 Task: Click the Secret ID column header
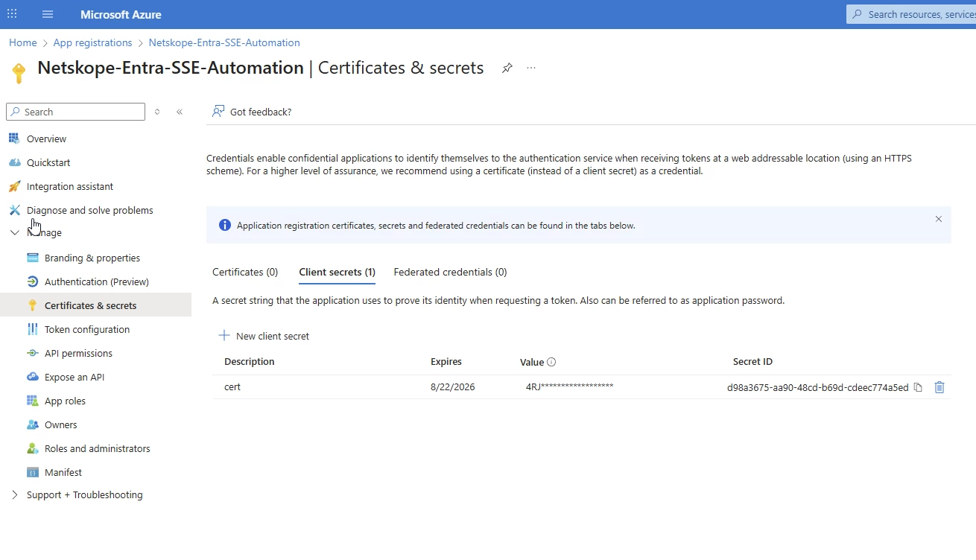(x=752, y=361)
